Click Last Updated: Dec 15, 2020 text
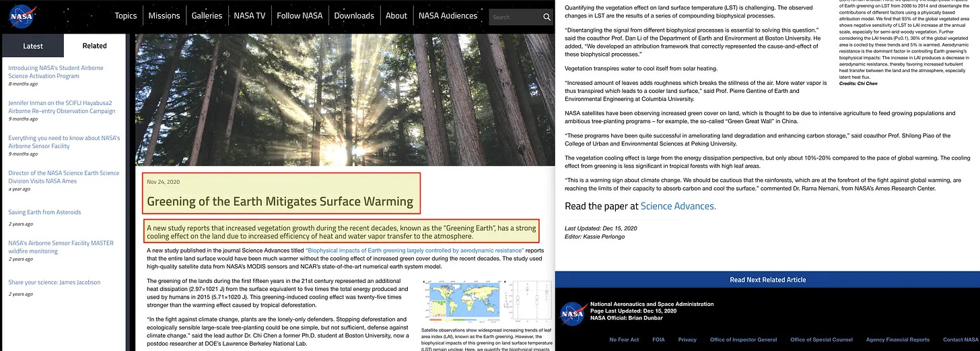980x351 pixels. tap(600, 228)
